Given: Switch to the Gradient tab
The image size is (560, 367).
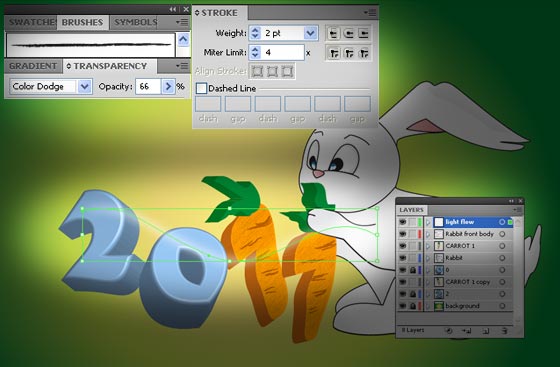Looking at the screenshot, I should pos(33,66).
